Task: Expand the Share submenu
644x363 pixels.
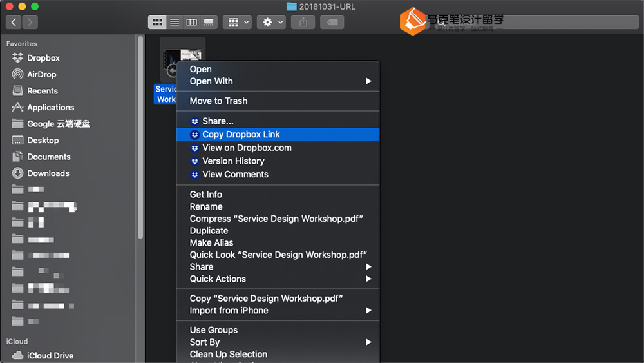Action: click(x=278, y=267)
